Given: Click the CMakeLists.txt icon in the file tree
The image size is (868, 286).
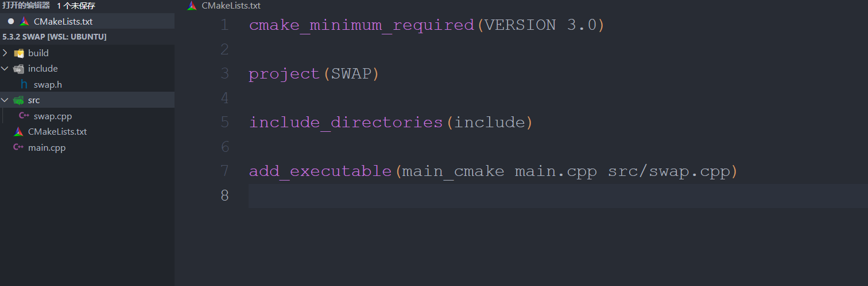Looking at the screenshot, I should pyautogui.click(x=19, y=132).
